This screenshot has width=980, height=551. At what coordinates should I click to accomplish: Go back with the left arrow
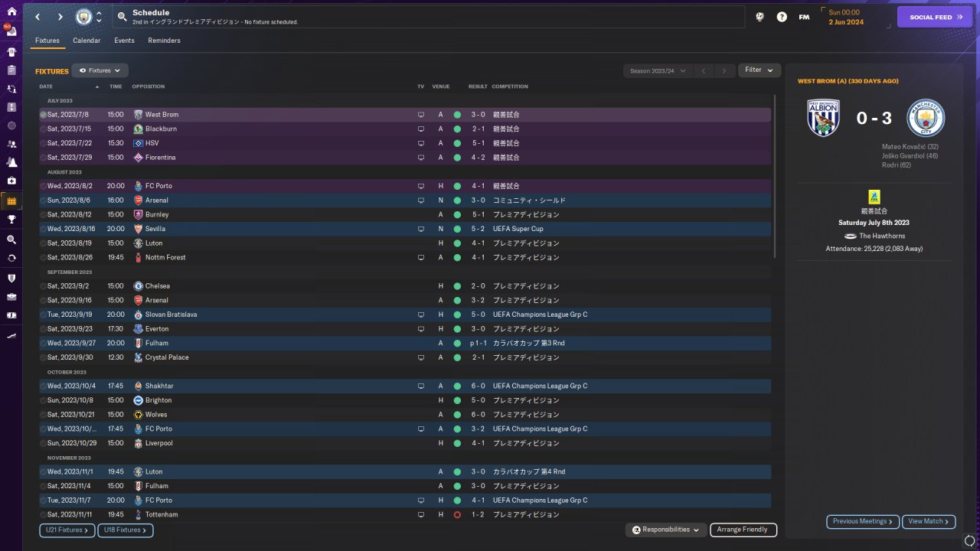pyautogui.click(x=37, y=17)
